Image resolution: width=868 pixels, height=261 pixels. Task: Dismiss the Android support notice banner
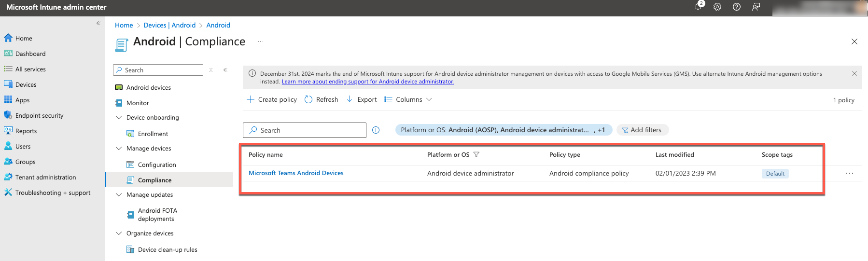pos(854,73)
